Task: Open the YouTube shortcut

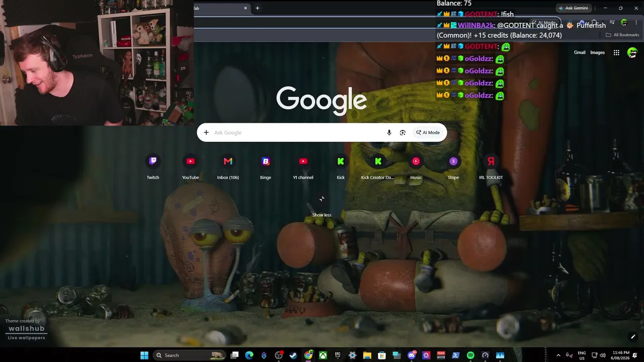Action: coord(190,167)
